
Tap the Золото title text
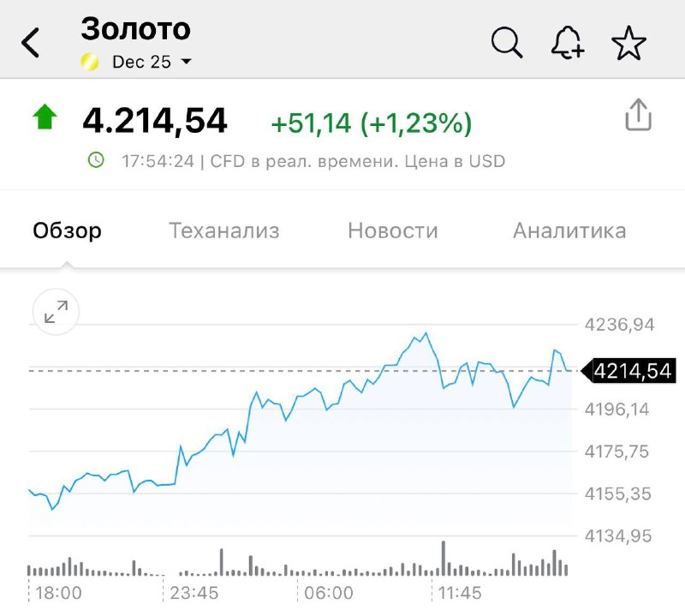pyautogui.click(x=135, y=29)
